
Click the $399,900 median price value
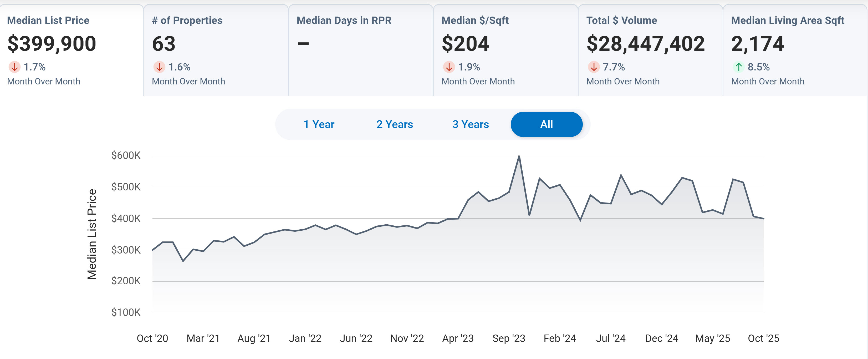tap(52, 44)
